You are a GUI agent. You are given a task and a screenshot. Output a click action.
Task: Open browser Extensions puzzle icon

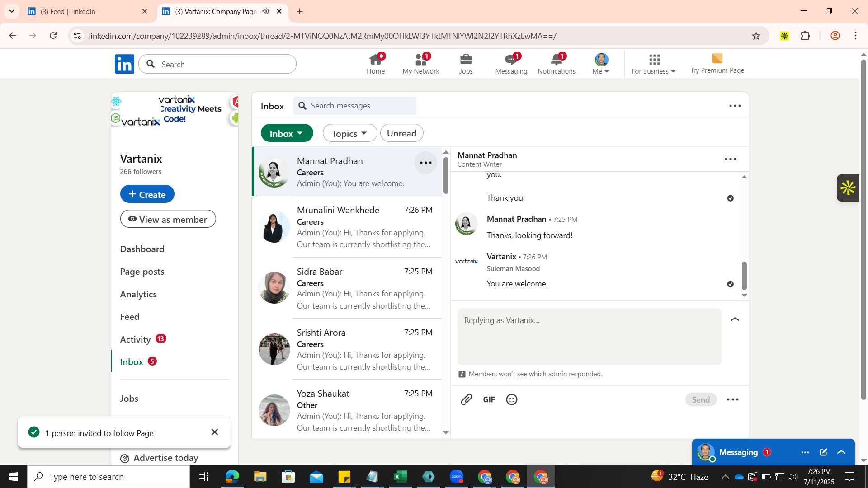tap(805, 36)
